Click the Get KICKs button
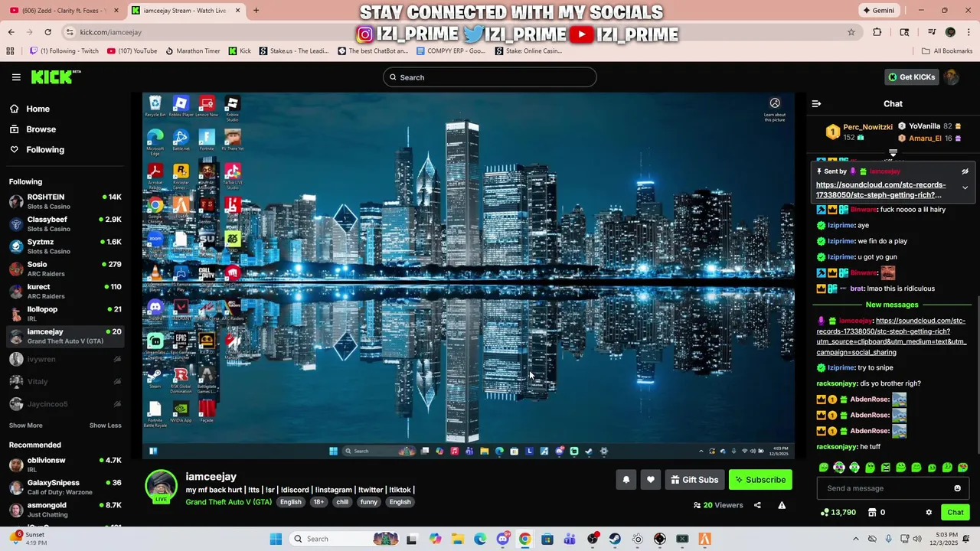 (x=912, y=77)
